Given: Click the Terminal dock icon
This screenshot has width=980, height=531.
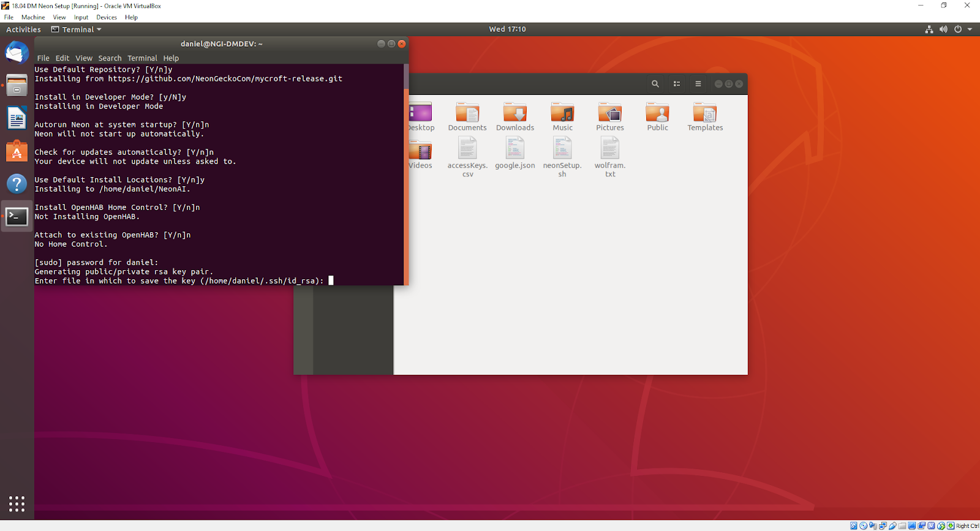Looking at the screenshot, I should 17,216.
